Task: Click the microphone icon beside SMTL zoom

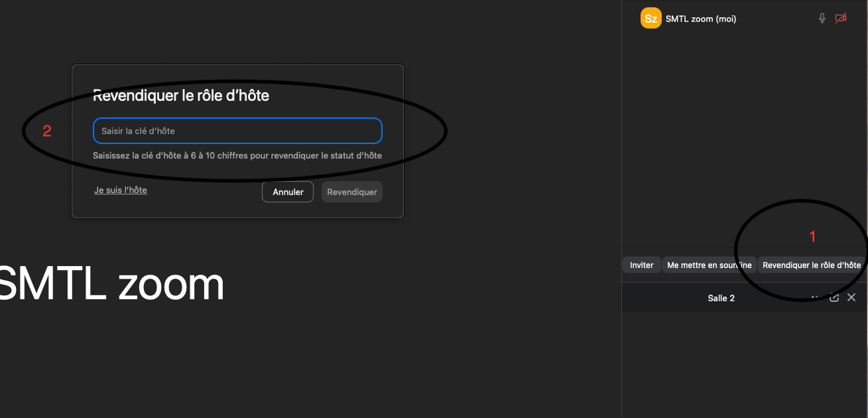Action: 822,19
